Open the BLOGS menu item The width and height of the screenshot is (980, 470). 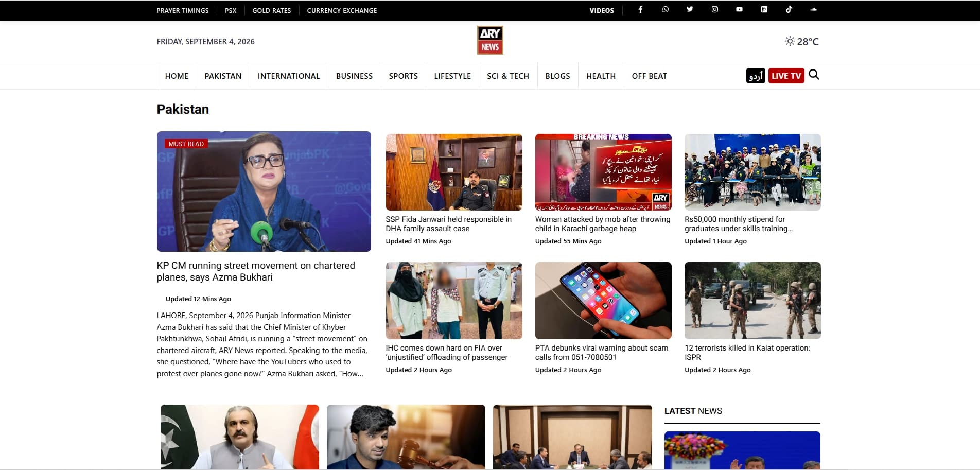click(557, 76)
